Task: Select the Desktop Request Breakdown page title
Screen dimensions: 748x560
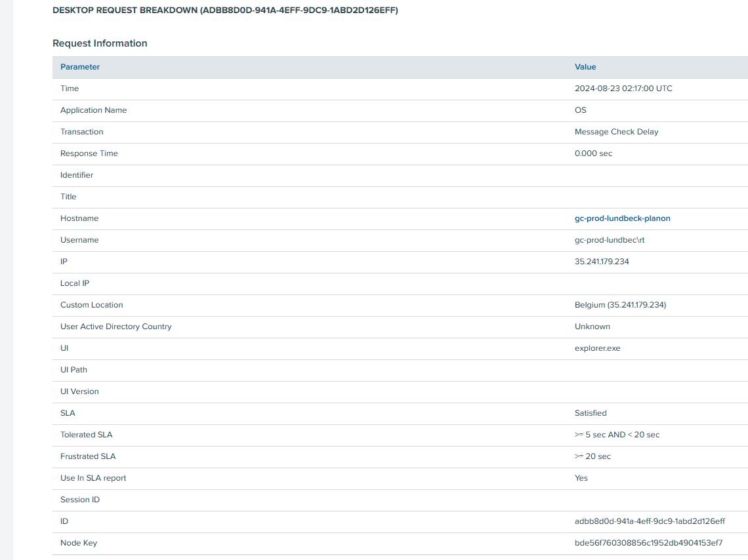Action: [x=225, y=10]
